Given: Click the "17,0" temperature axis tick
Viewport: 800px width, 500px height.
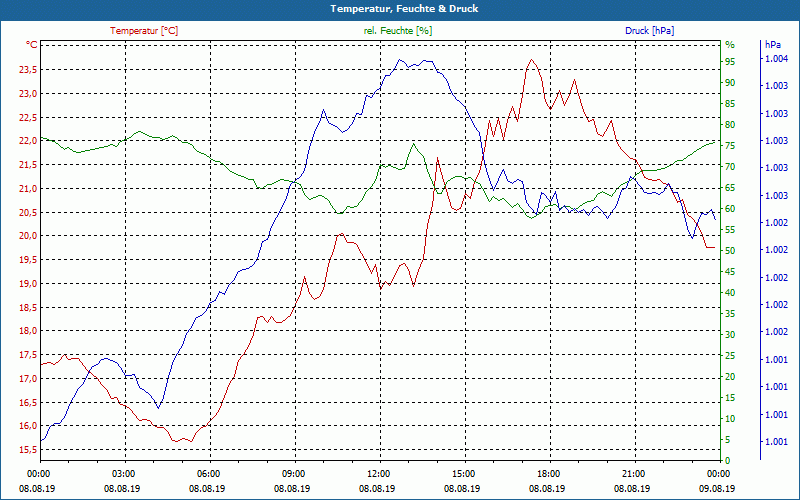Looking at the screenshot, I should click(28, 379).
